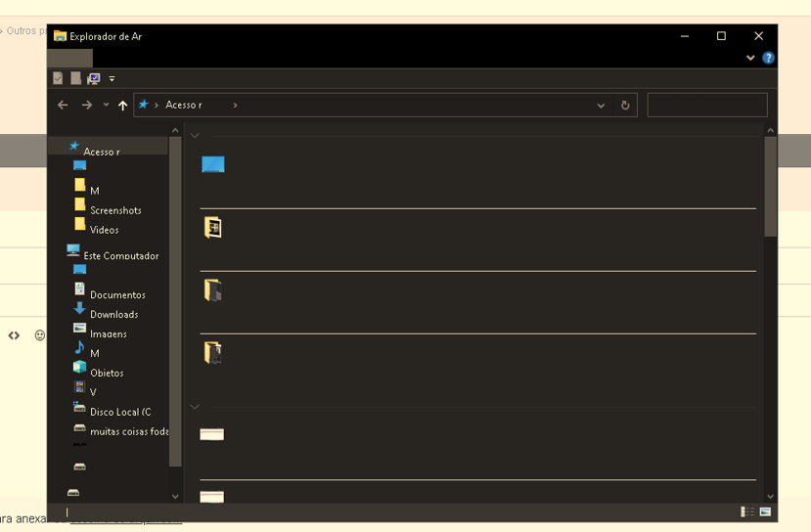Screen dimensions: 811x532
Task: Maximize the Explorer window
Action: coord(722,36)
